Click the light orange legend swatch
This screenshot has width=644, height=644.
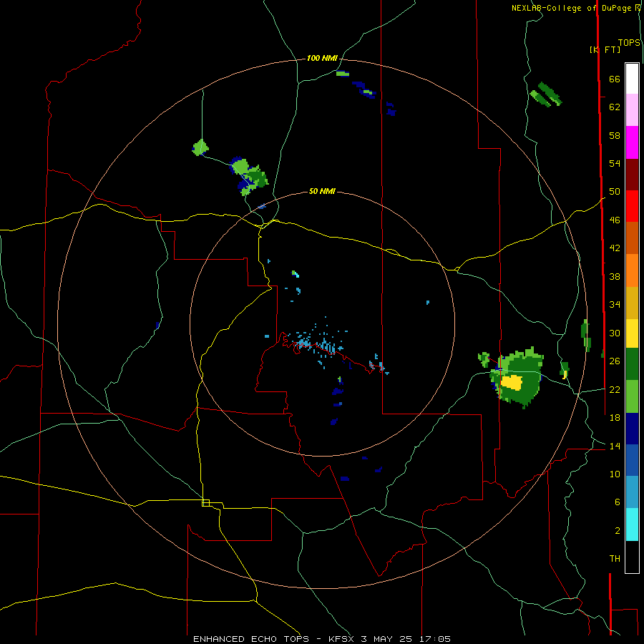point(632,270)
